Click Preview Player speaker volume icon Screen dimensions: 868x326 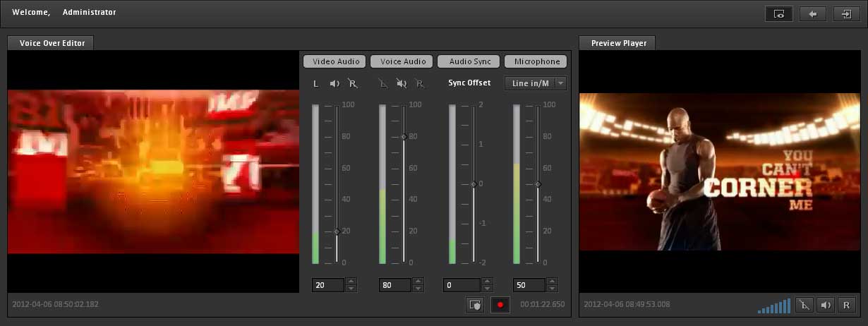coord(824,305)
